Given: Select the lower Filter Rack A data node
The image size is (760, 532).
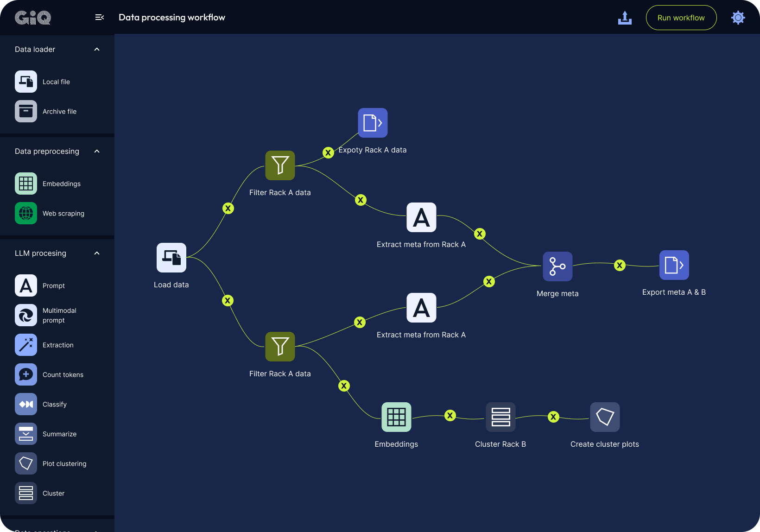Looking at the screenshot, I should point(280,347).
